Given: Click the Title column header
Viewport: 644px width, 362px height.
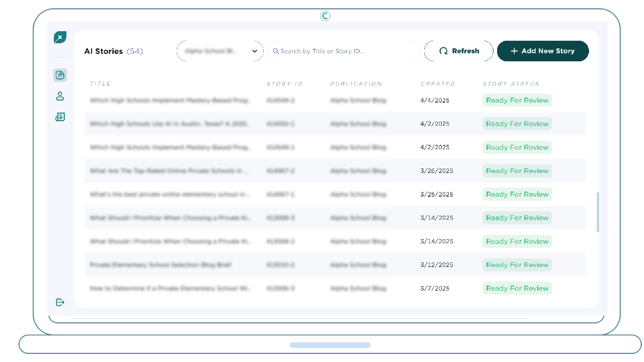Looking at the screenshot, I should (x=100, y=83).
